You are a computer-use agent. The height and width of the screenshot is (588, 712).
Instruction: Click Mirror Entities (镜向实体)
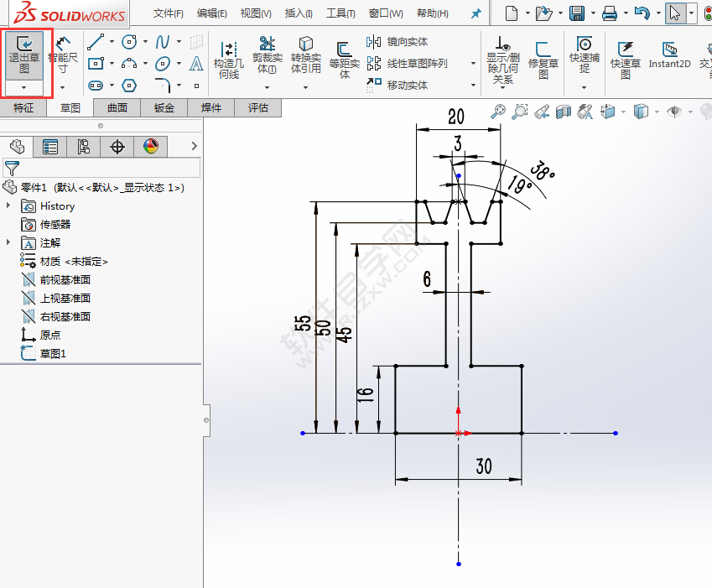tap(398, 42)
